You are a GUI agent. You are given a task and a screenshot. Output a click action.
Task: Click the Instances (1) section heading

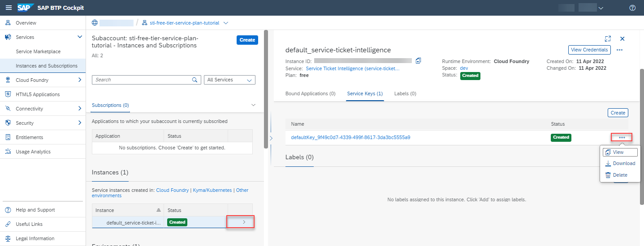[110, 173]
